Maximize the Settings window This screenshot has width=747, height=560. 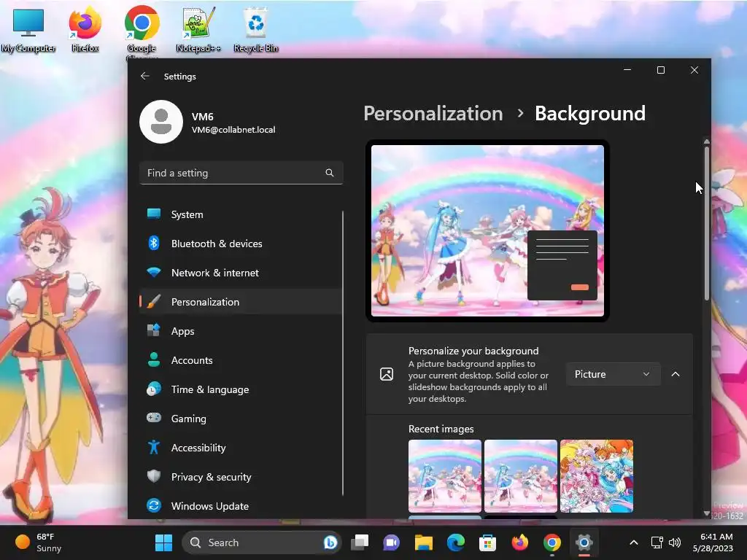(x=661, y=70)
